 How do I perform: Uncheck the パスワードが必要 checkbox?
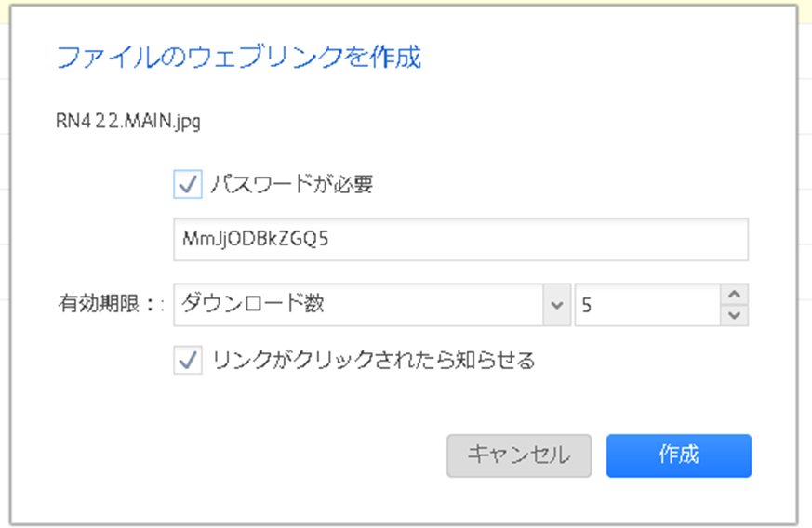click(x=188, y=184)
